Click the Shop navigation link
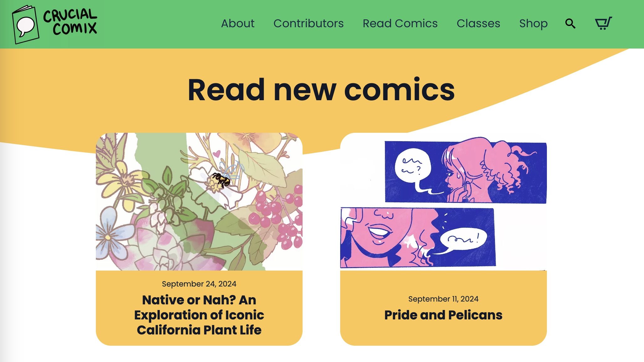This screenshot has width=644, height=362. point(533,23)
